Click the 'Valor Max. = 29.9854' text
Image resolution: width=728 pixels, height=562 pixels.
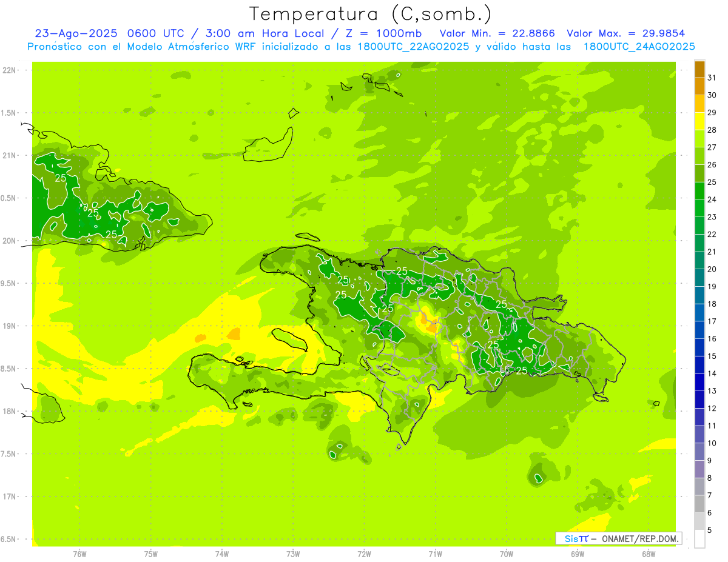[x=625, y=33]
